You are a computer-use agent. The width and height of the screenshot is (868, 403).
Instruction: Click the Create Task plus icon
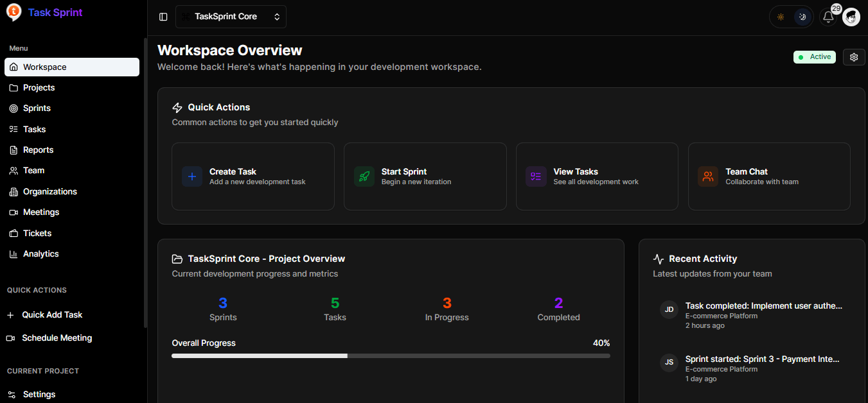192,176
